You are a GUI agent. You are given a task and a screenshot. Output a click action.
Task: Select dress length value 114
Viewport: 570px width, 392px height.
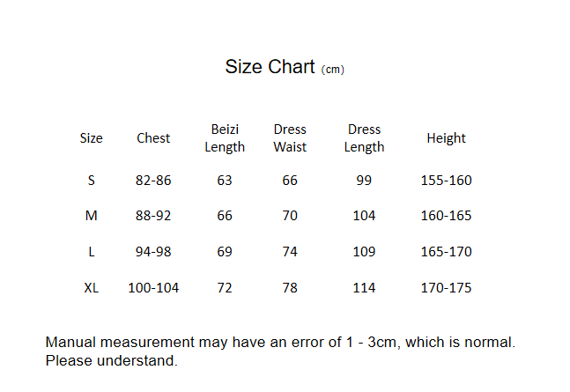click(x=364, y=288)
